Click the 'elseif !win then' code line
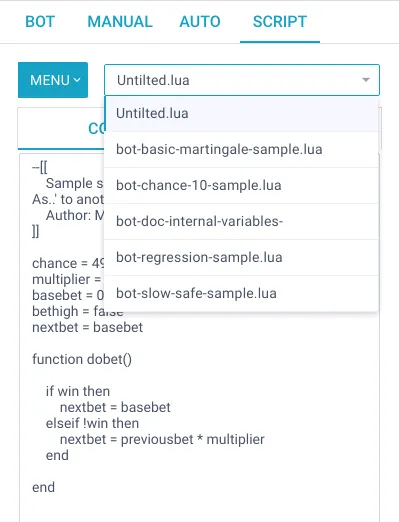This screenshot has width=399, height=522. coord(92,423)
